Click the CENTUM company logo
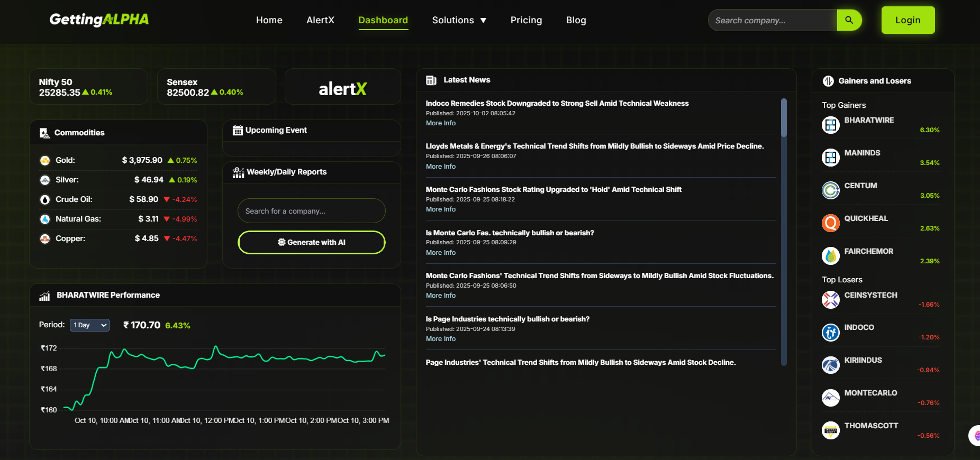 tap(831, 190)
